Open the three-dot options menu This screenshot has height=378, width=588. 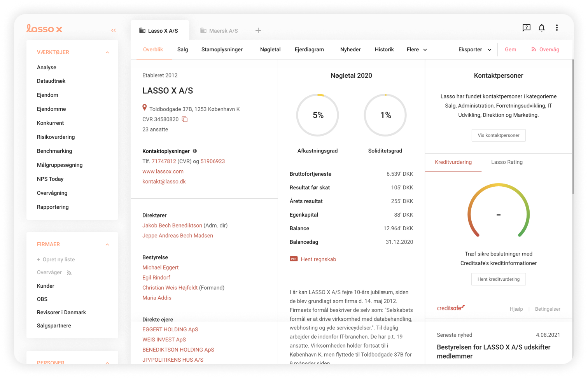point(557,28)
